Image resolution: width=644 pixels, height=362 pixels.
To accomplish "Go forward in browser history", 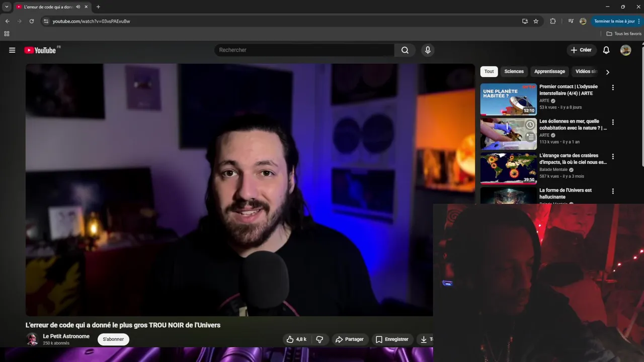I will pyautogui.click(x=19, y=21).
